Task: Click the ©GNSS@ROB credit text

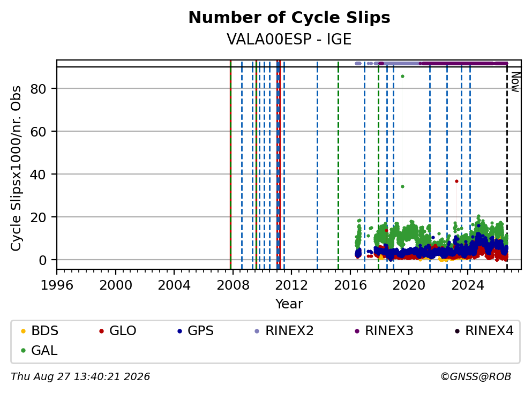Action: [x=476, y=376]
